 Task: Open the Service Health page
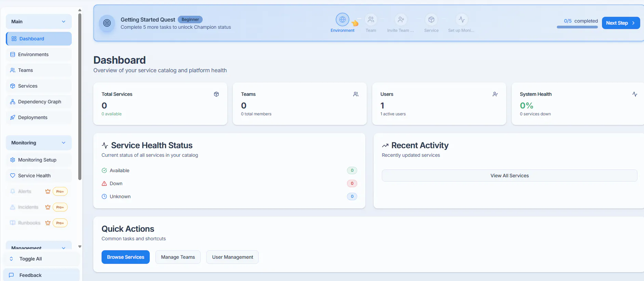pyautogui.click(x=39, y=176)
